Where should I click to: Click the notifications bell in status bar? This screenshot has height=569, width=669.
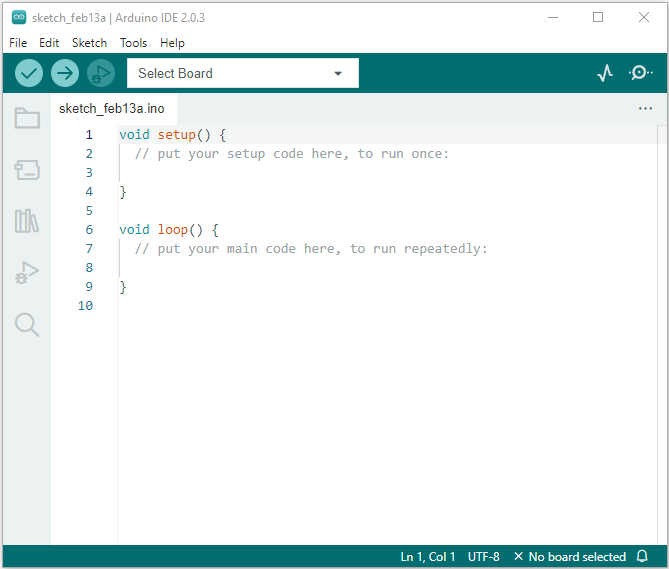642,556
